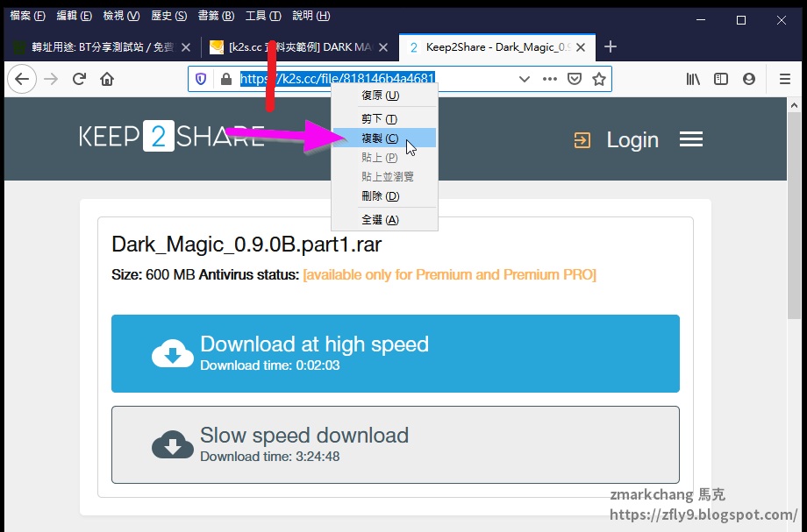Viewport: 807px width, 532px height.
Task: Click Slow speed download button
Action: pyautogui.click(x=396, y=444)
